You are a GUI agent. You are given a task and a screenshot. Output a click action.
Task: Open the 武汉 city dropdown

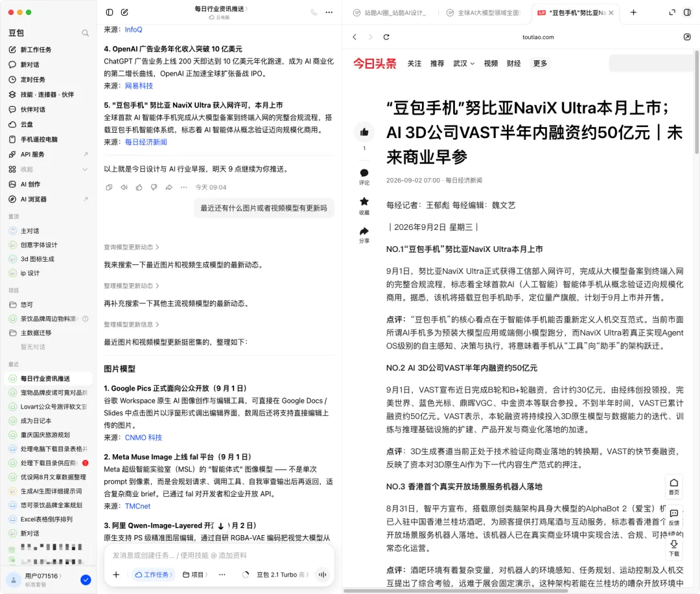coord(464,63)
